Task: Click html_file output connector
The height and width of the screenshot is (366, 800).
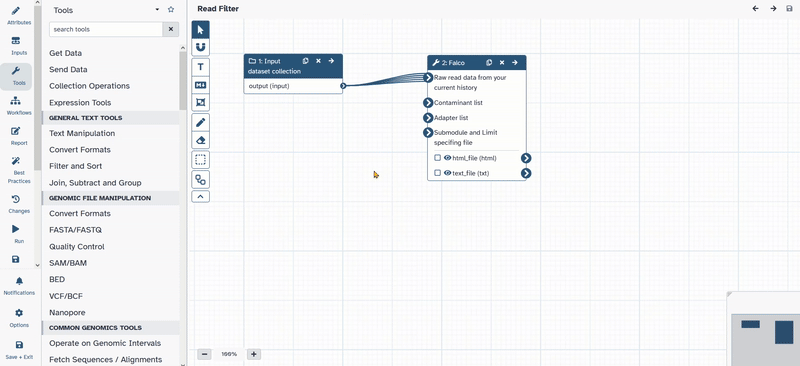Action: point(526,158)
